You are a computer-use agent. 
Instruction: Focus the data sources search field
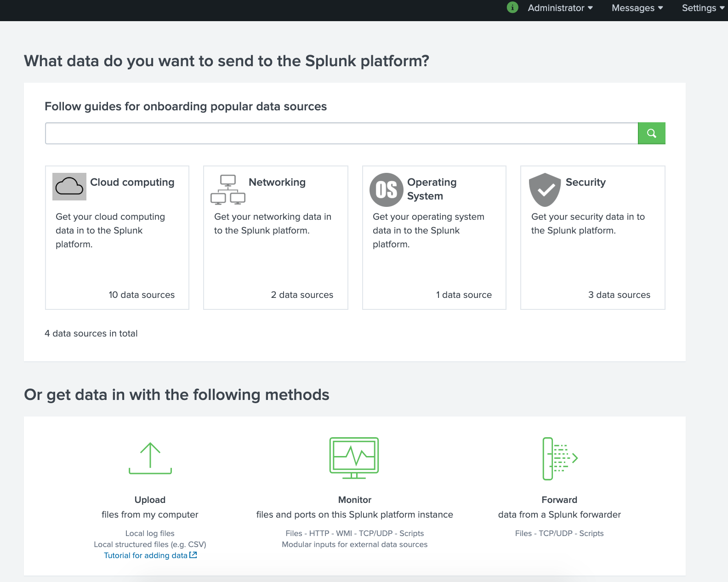[x=341, y=133]
